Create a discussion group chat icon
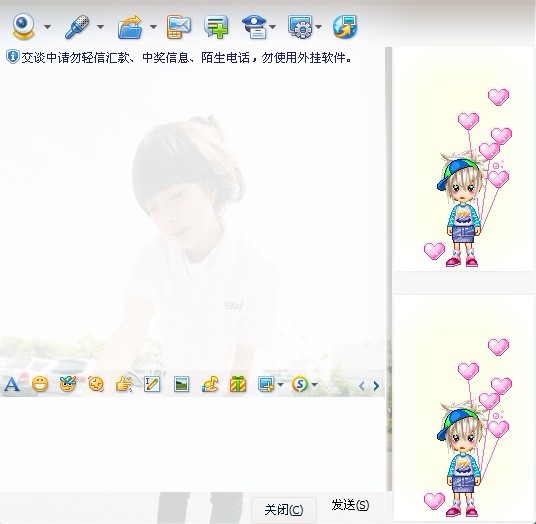The width and height of the screenshot is (536, 524). pos(216,27)
